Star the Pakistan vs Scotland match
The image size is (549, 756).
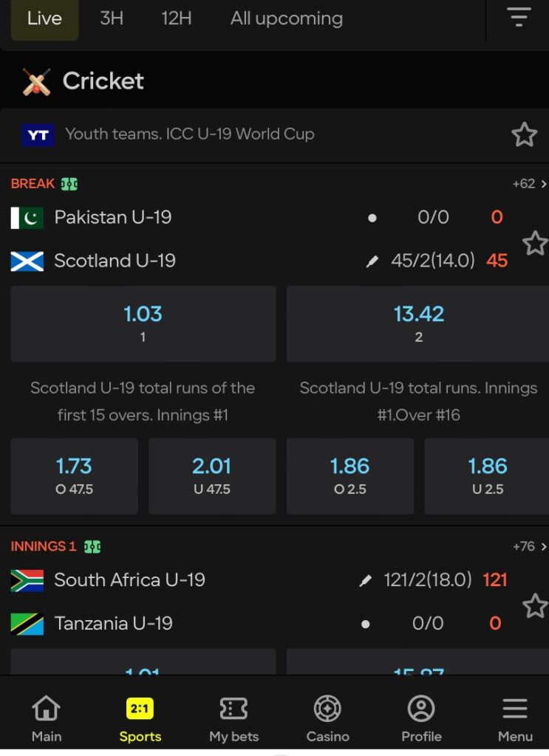534,243
